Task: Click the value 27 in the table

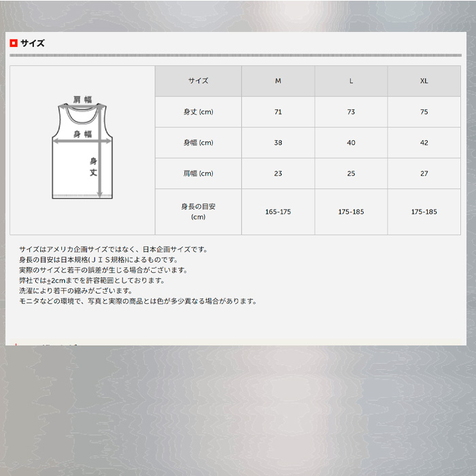Action: click(424, 173)
